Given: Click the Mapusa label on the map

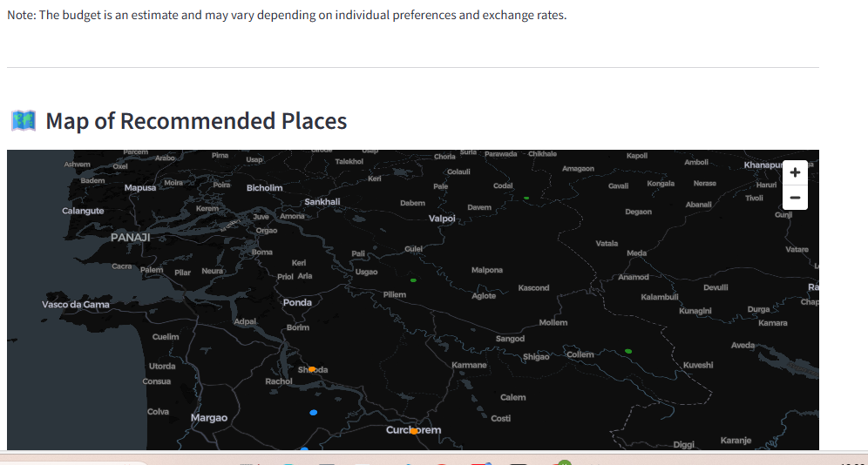Looking at the screenshot, I should click(140, 187).
